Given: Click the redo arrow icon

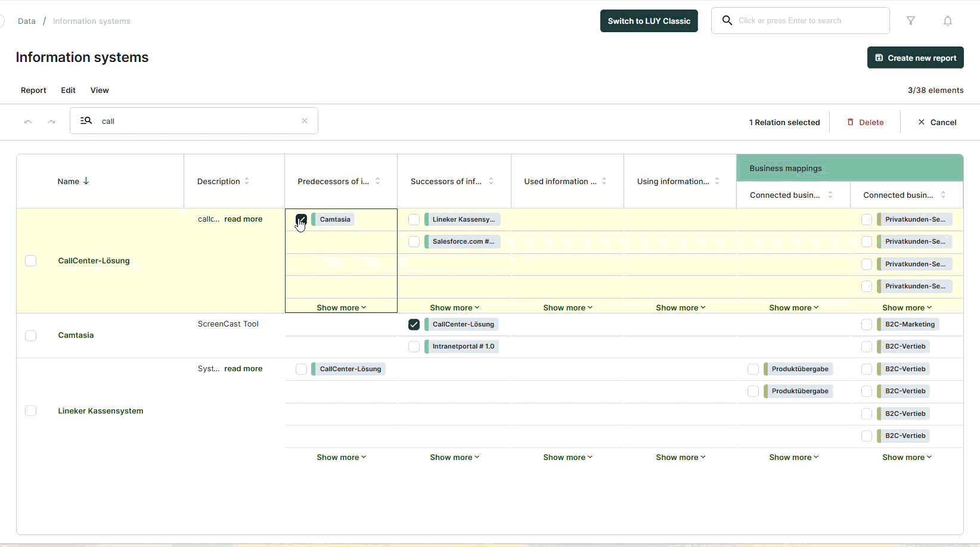Looking at the screenshot, I should coord(52,122).
